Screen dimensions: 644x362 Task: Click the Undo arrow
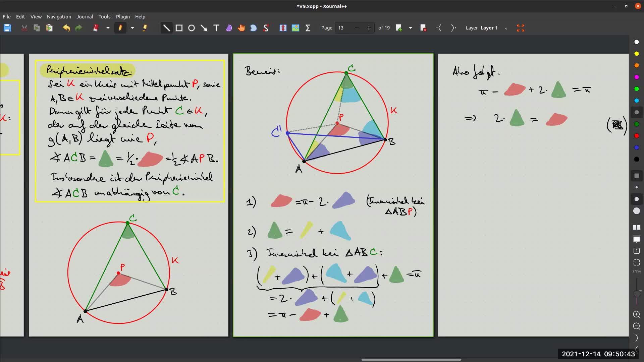(66, 28)
